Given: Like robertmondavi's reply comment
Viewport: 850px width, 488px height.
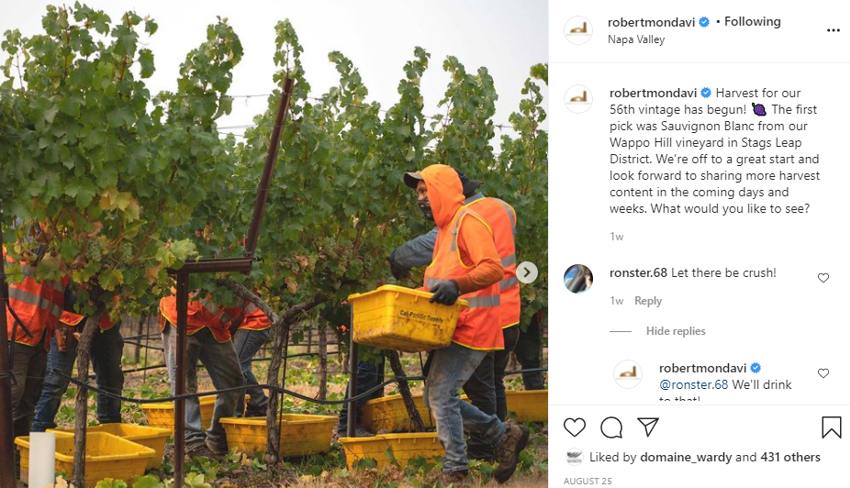Looking at the screenshot, I should coord(823,373).
